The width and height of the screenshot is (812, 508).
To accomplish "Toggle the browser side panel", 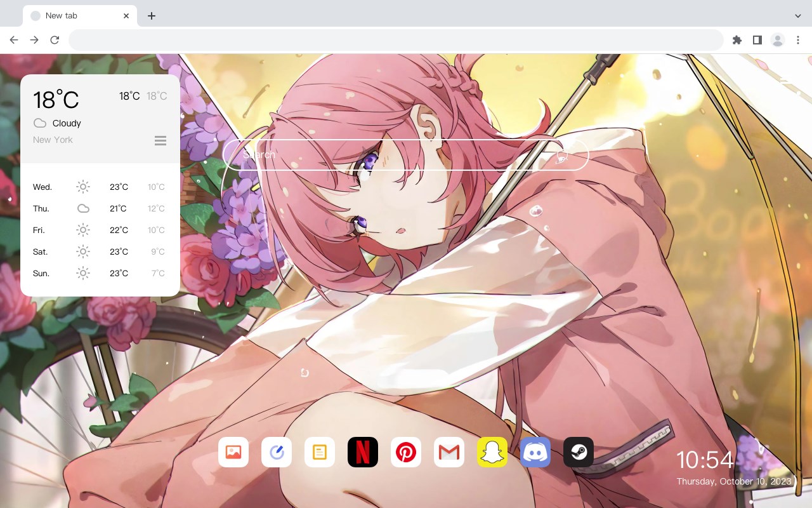I will point(757,40).
